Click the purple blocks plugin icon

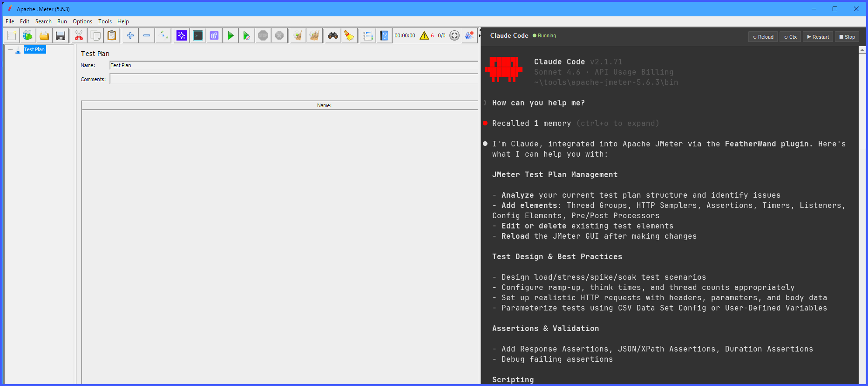(x=214, y=35)
